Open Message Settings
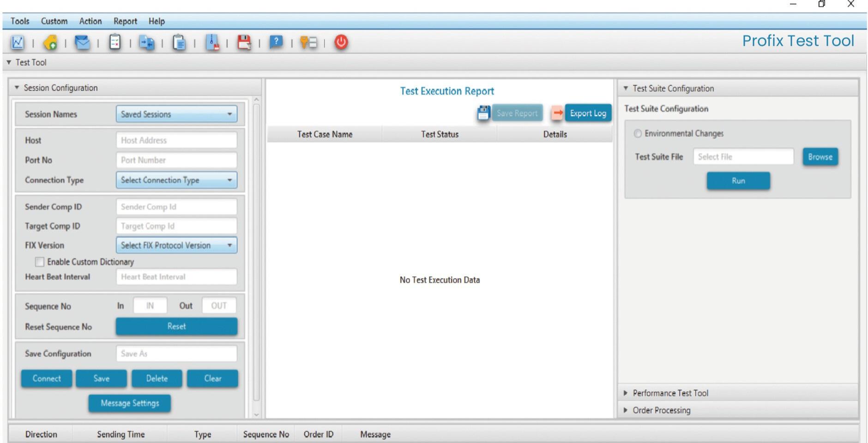 (130, 403)
